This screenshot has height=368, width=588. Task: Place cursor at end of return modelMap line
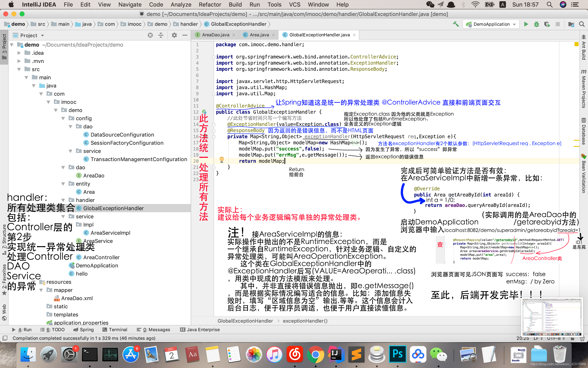coord(285,161)
